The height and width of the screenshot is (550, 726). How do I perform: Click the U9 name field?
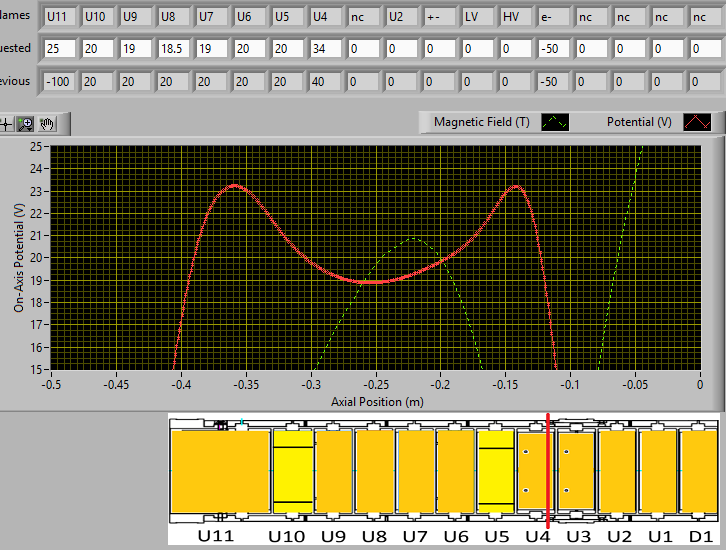135,17
